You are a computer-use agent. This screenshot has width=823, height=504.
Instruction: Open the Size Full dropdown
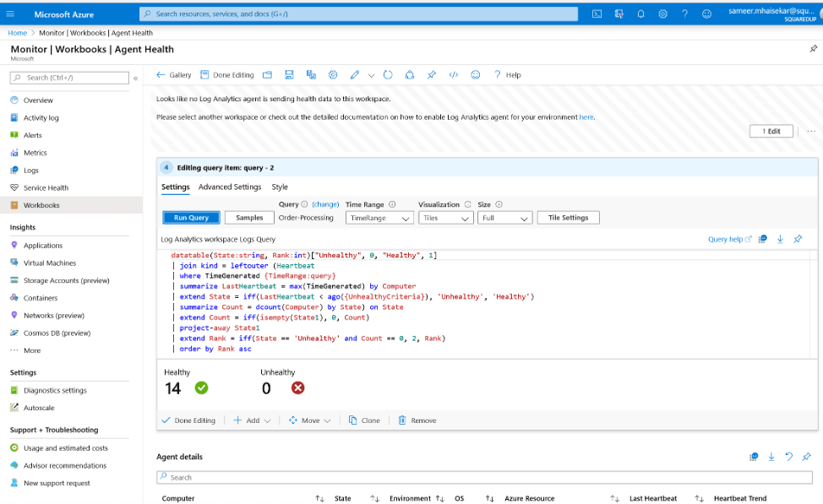pyautogui.click(x=505, y=218)
